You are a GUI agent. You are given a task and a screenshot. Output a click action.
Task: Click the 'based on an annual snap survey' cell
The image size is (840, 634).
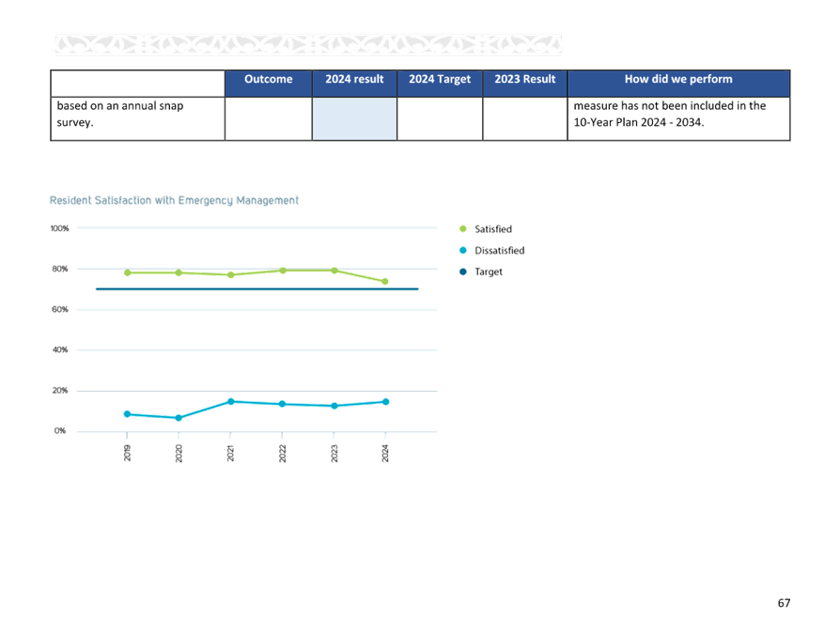(x=138, y=119)
